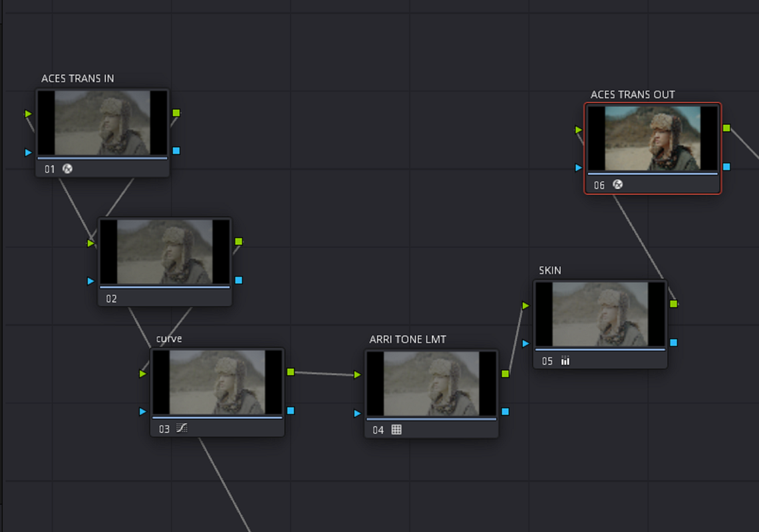
Task: Select the SKIN node thumbnail
Action: [x=600, y=314]
